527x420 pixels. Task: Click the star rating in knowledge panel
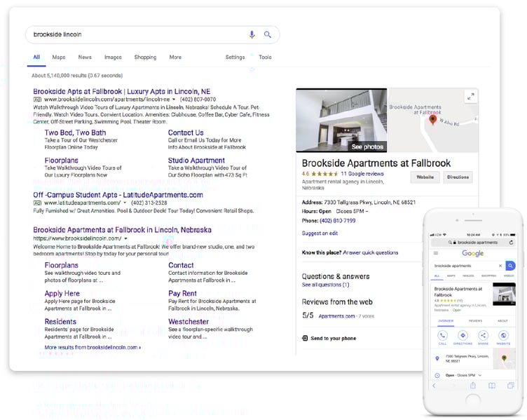coord(324,174)
